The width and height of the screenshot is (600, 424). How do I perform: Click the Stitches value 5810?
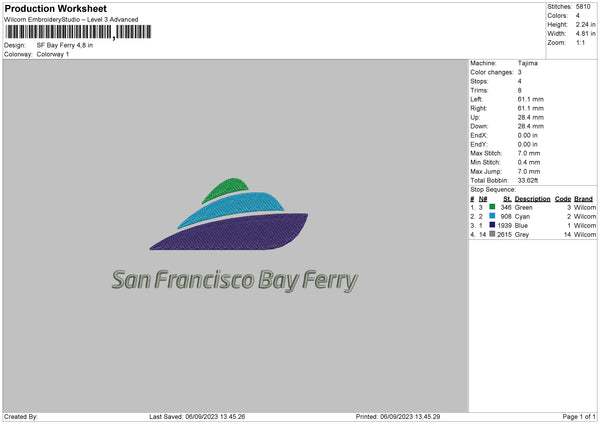click(583, 7)
